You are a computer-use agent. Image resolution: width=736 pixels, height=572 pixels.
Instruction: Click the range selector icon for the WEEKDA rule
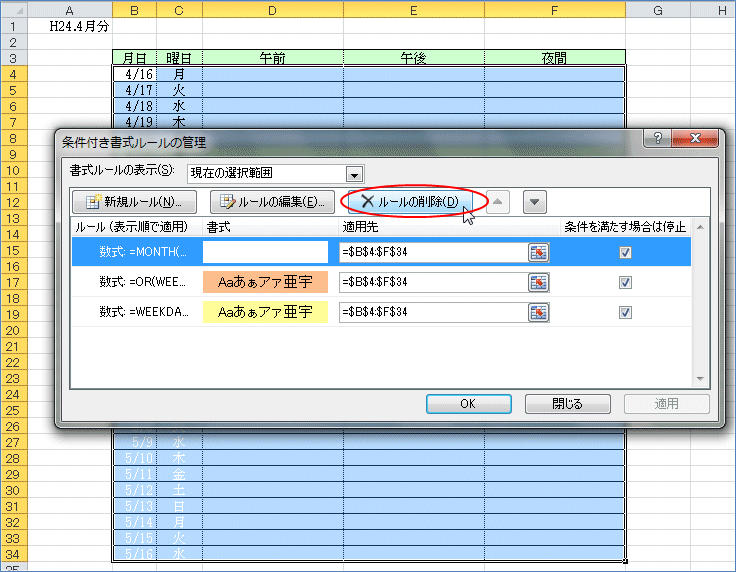(538, 313)
